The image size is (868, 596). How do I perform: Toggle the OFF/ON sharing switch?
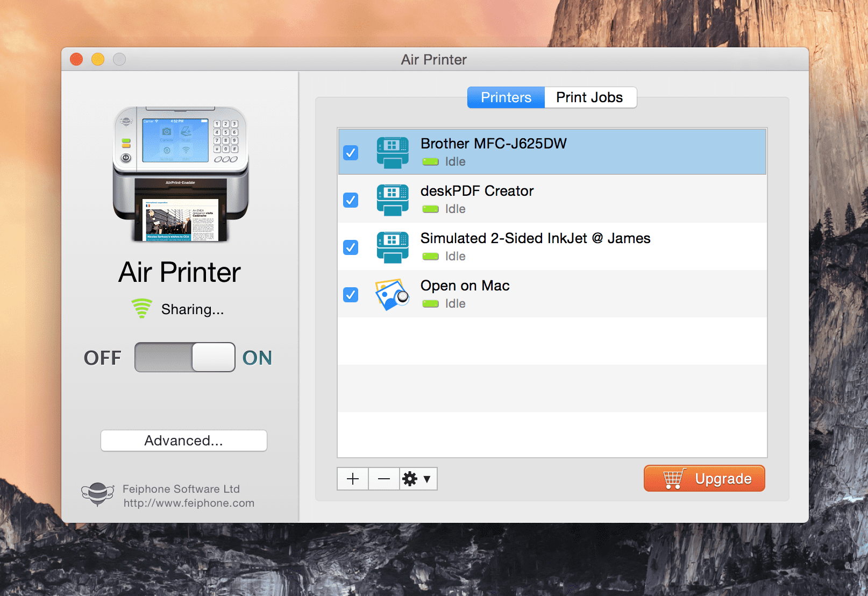[x=185, y=357]
